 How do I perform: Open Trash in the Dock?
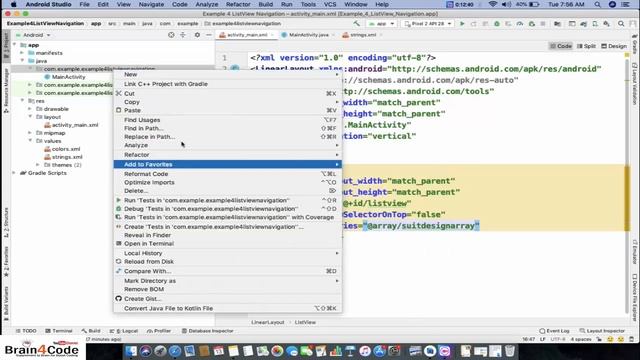(x=509, y=351)
